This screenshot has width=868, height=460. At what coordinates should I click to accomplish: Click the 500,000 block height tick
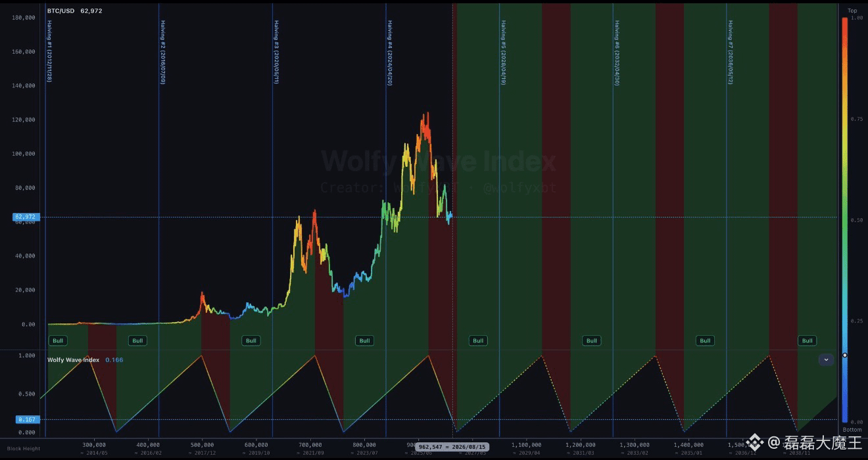coord(203,445)
